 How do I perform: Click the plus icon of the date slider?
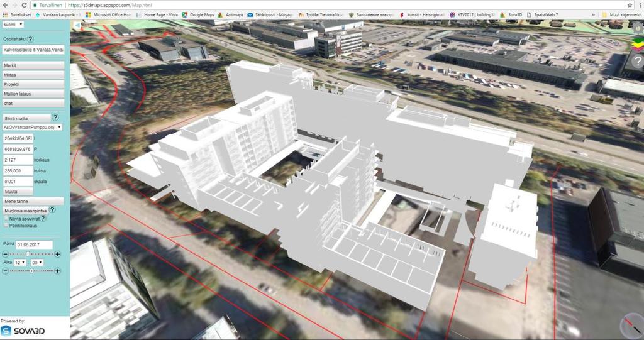(x=57, y=254)
